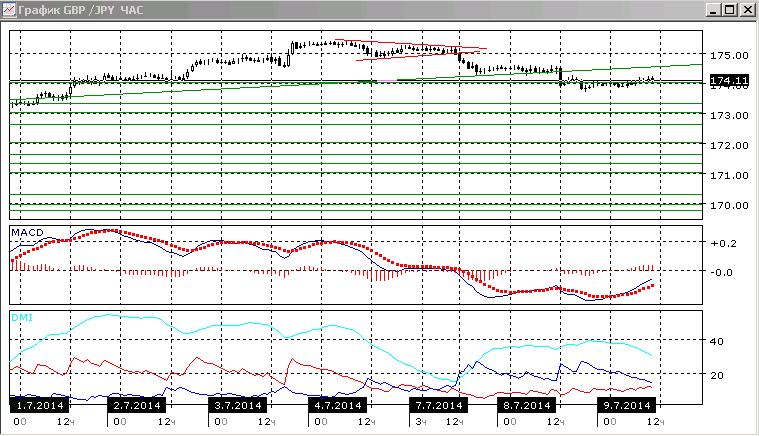The image size is (759, 436).
Task: Select the current price label 174.11
Action: [729, 80]
